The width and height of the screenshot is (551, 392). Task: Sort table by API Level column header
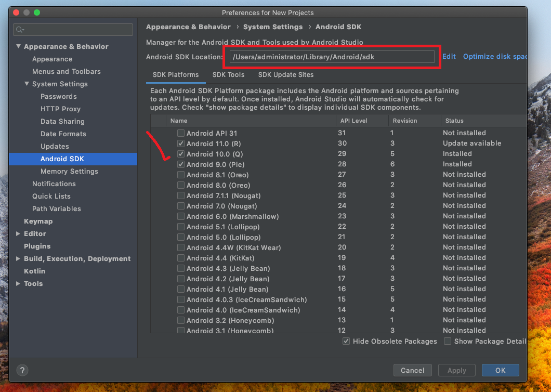[x=362, y=121]
